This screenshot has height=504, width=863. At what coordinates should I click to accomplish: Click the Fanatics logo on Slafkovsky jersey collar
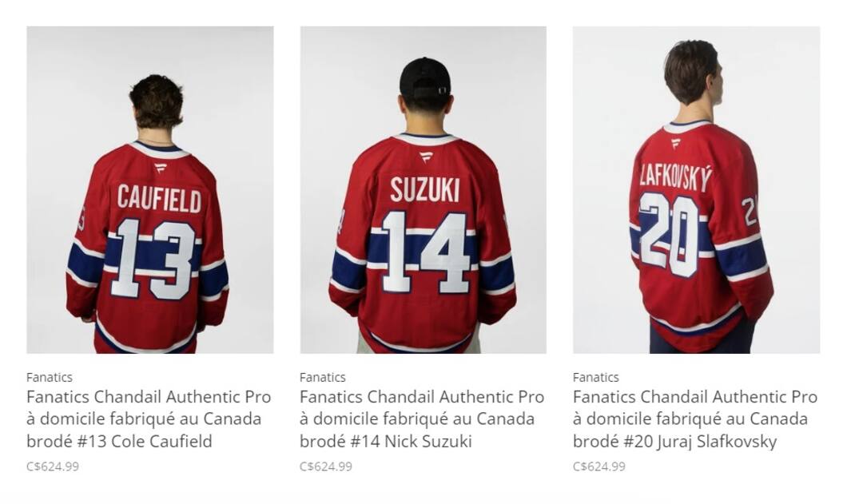coord(675,144)
